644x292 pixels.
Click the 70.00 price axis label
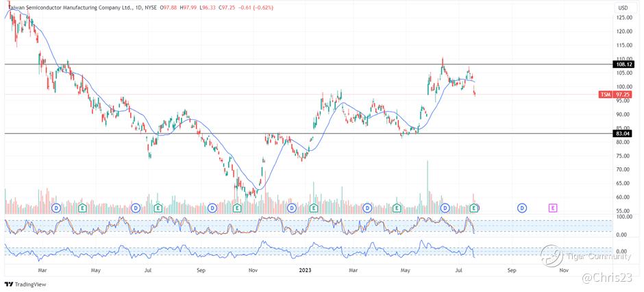pos(623,169)
